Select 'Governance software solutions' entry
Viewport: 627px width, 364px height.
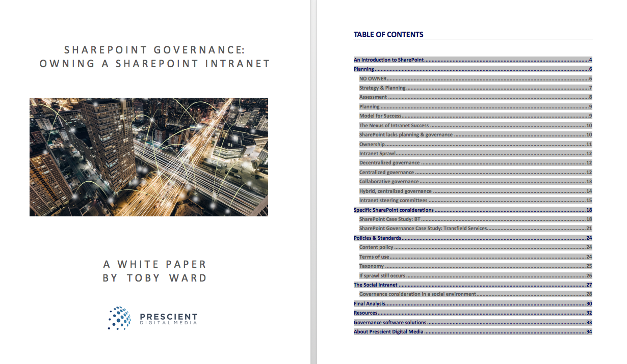(473, 322)
